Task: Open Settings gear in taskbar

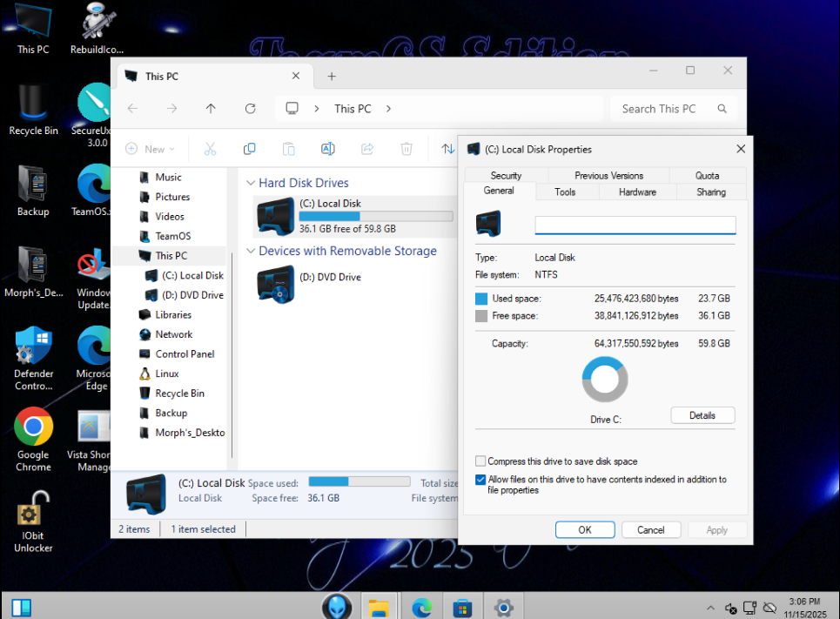Action: click(x=503, y=607)
